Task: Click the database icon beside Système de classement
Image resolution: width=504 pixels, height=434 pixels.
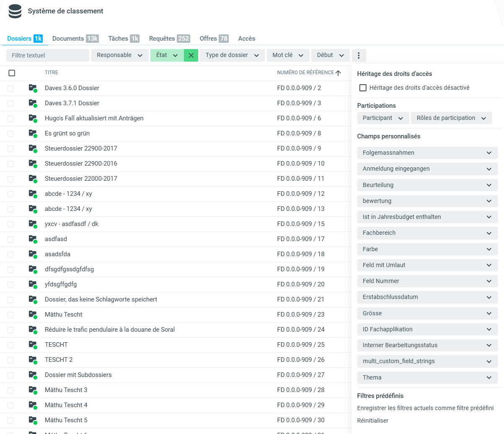Action: [x=15, y=11]
